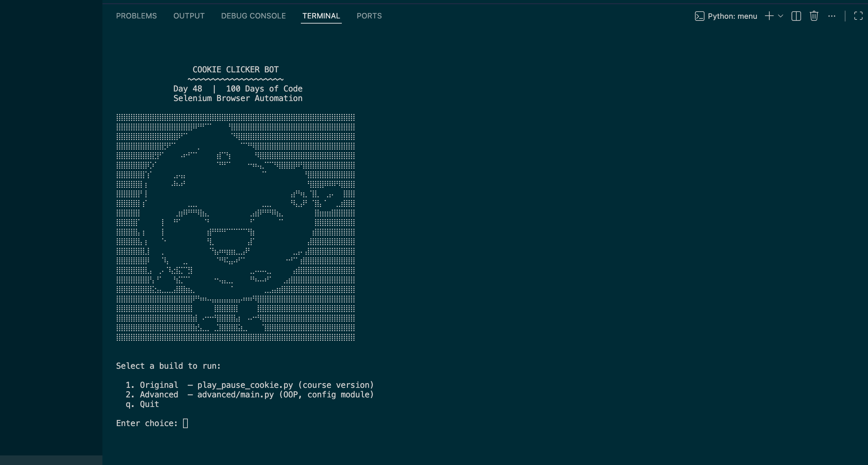Click the terminal icon beside Python: menu
The width and height of the screenshot is (868, 465).
[x=699, y=16]
